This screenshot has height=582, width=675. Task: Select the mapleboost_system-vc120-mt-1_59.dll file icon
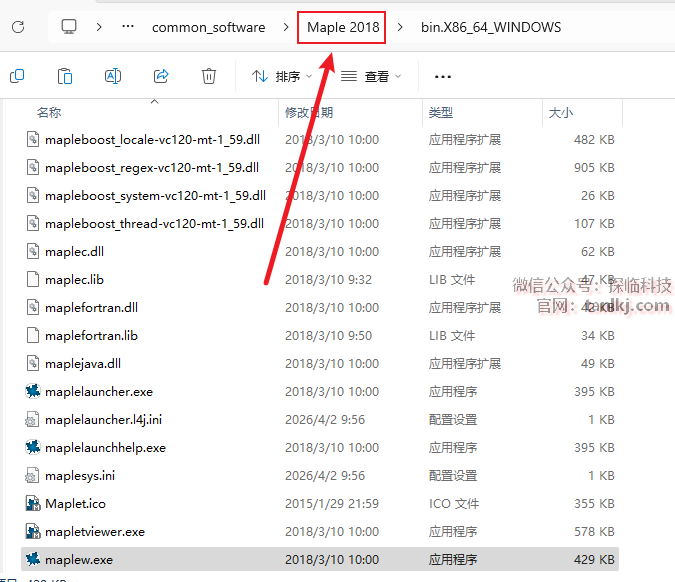click(33, 195)
